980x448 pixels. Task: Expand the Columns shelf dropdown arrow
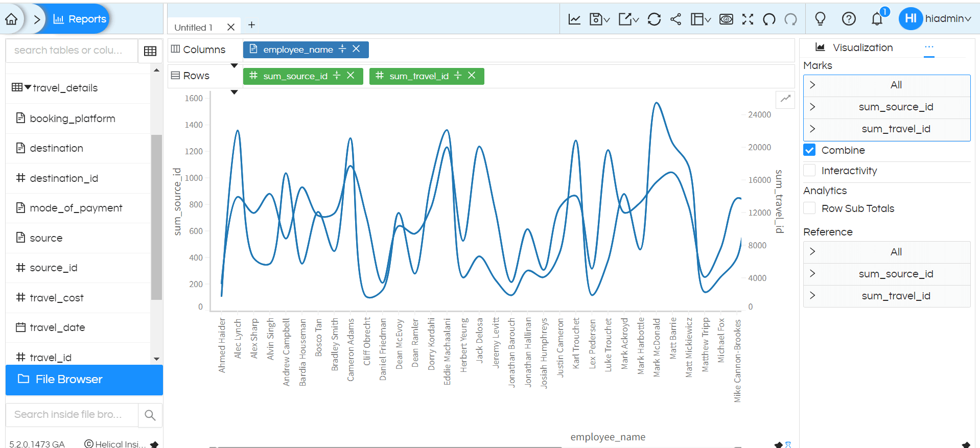(x=234, y=65)
